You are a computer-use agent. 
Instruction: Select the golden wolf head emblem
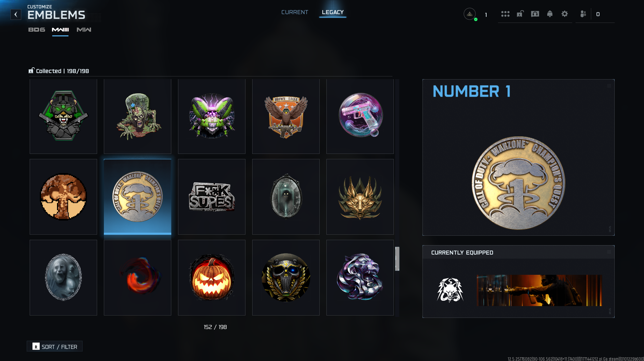[360, 197]
